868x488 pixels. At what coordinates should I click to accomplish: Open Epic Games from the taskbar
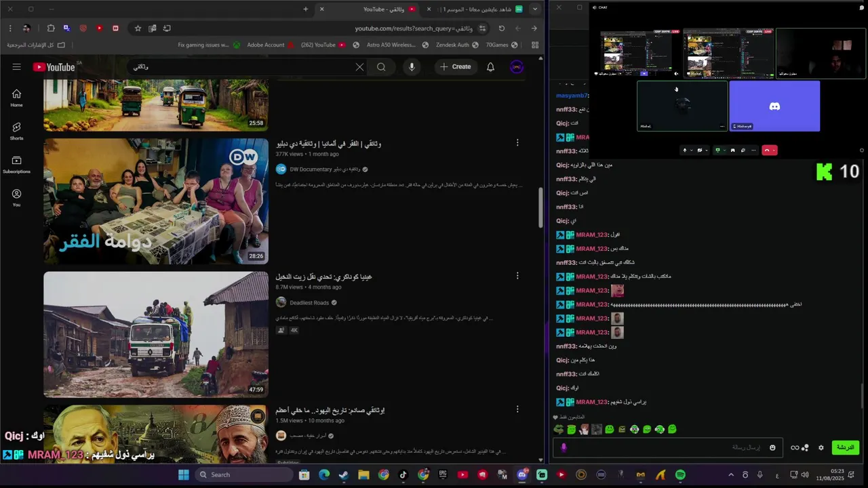(442, 474)
